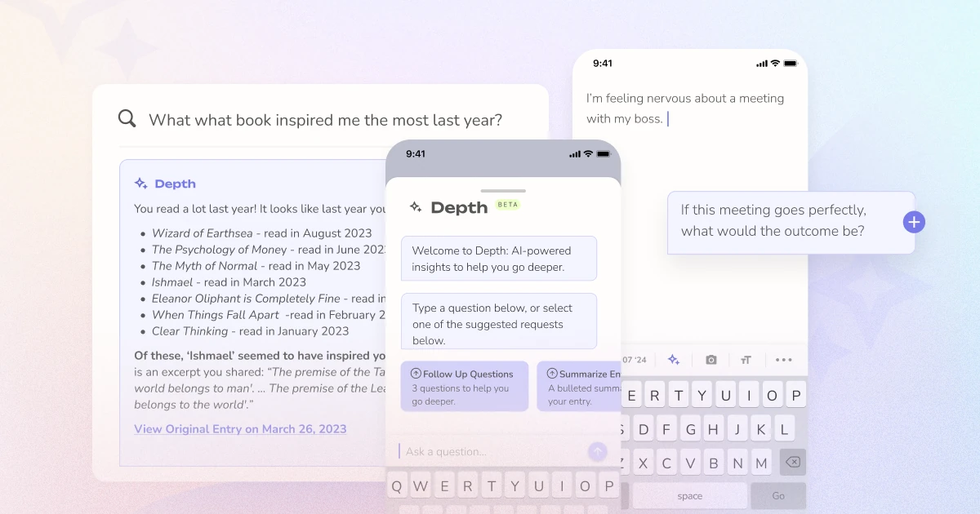Tap the N key on the right phone keyboard
Screen dimensions: 980x514
click(737, 463)
